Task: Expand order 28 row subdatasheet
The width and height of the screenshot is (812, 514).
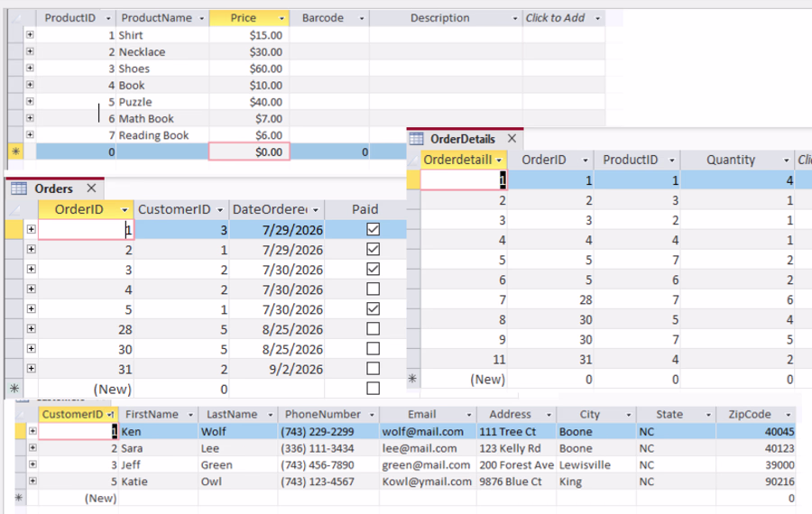Action: 31,329
